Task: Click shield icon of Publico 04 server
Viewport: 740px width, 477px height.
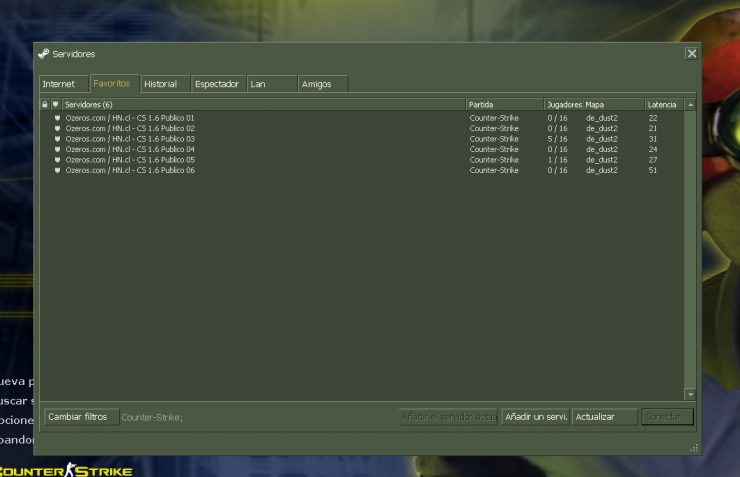Action: (58, 149)
